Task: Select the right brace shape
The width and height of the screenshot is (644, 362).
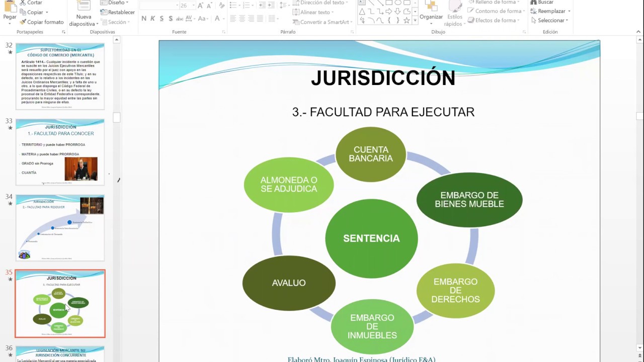Action: click(398, 21)
